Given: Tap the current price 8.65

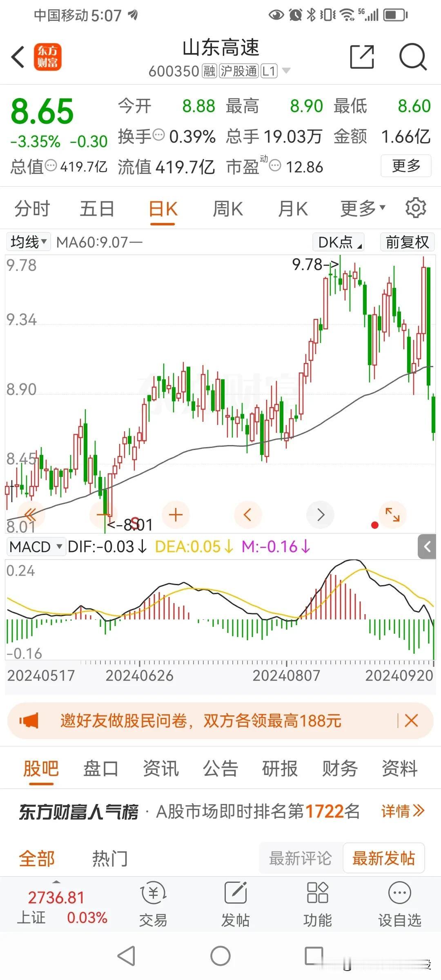Looking at the screenshot, I should (42, 111).
